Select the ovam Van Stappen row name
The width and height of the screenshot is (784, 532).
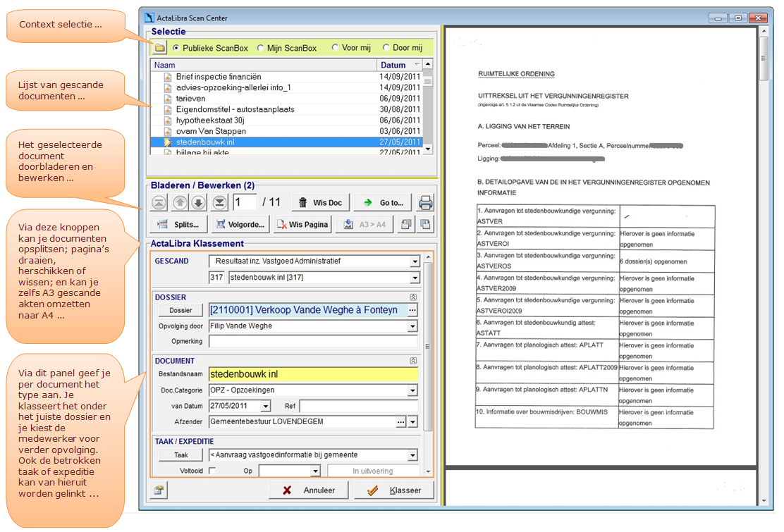tap(211, 131)
